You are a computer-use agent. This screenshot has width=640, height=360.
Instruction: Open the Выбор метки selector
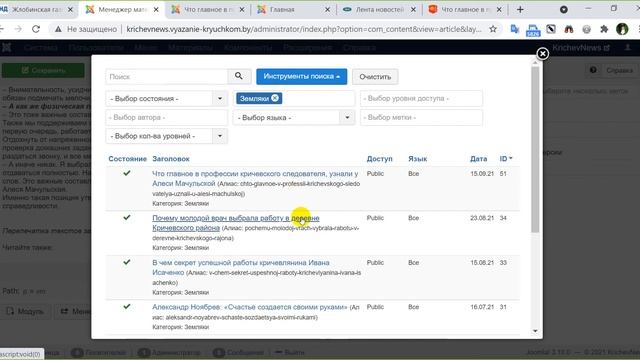(x=421, y=118)
